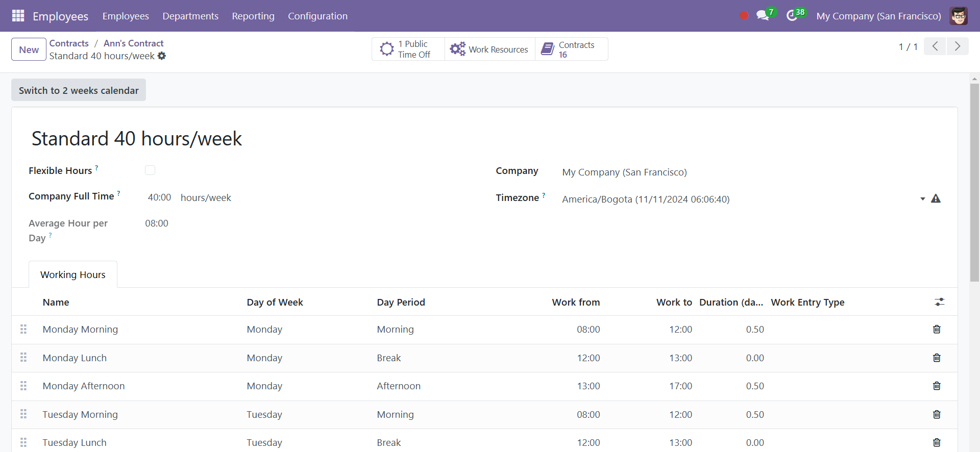
Task: Open Contracts 16 stat button
Action: coord(572,49)
